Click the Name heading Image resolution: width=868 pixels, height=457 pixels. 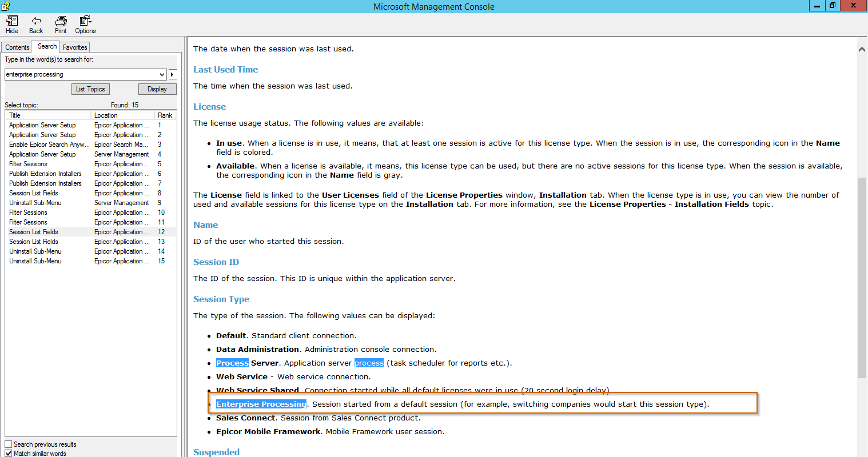205,225
